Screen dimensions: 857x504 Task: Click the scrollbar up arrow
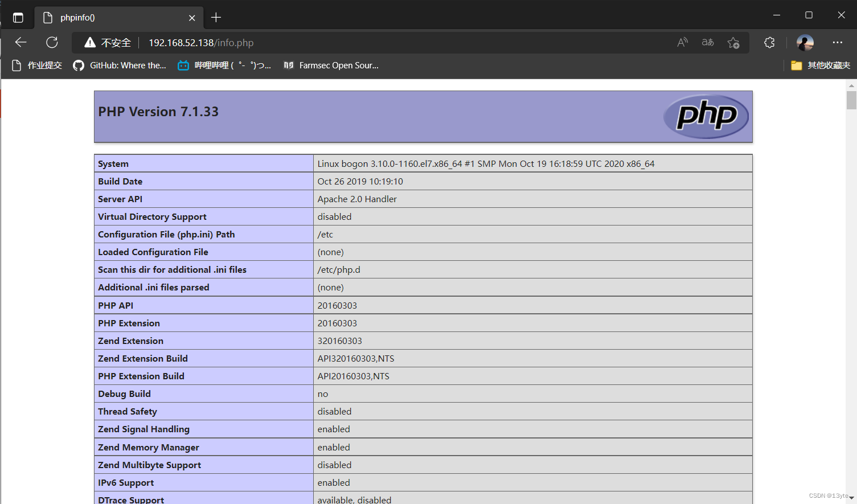click(851, 85)
